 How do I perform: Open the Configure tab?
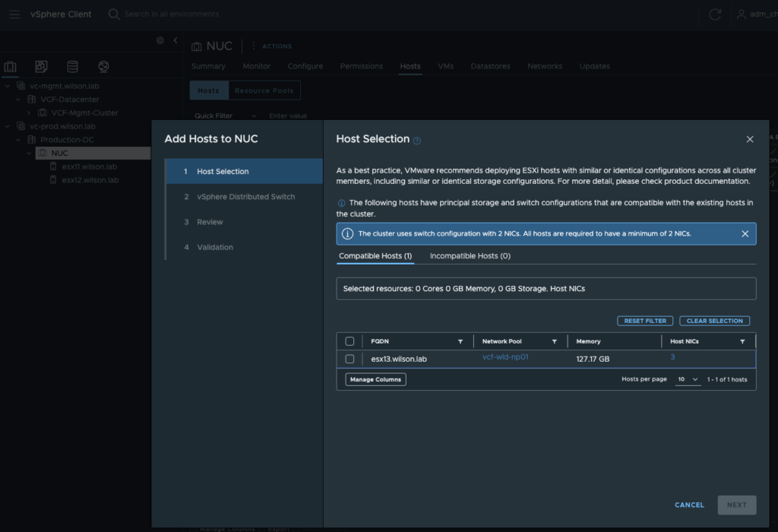click(x=305, y=66)
